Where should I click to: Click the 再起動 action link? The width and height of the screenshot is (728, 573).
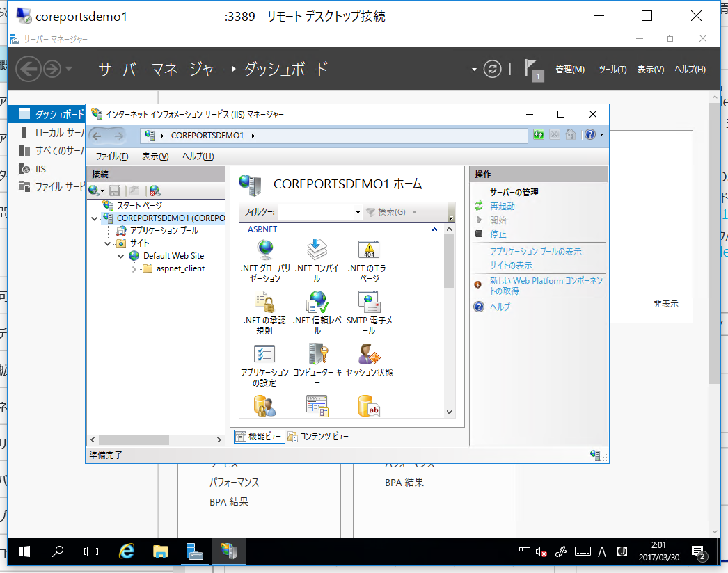coord(503,206)
